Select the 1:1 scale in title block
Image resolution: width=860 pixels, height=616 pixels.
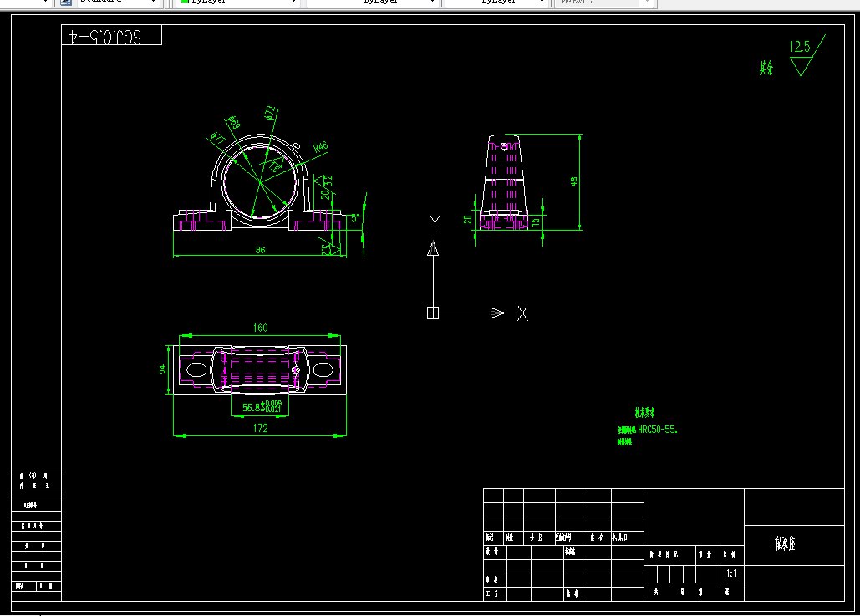(x=731, y=573)
